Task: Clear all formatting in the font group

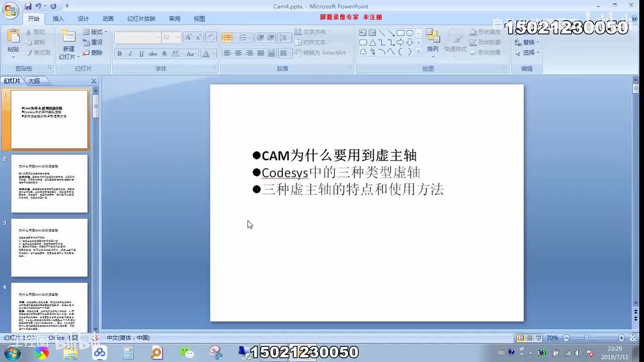Action: coord(211,37)
